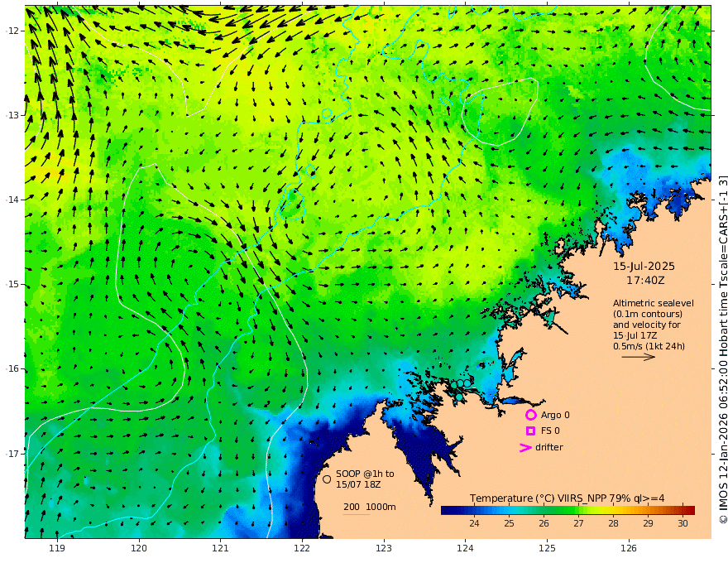Click latitude axis label -17

(13, 454)
